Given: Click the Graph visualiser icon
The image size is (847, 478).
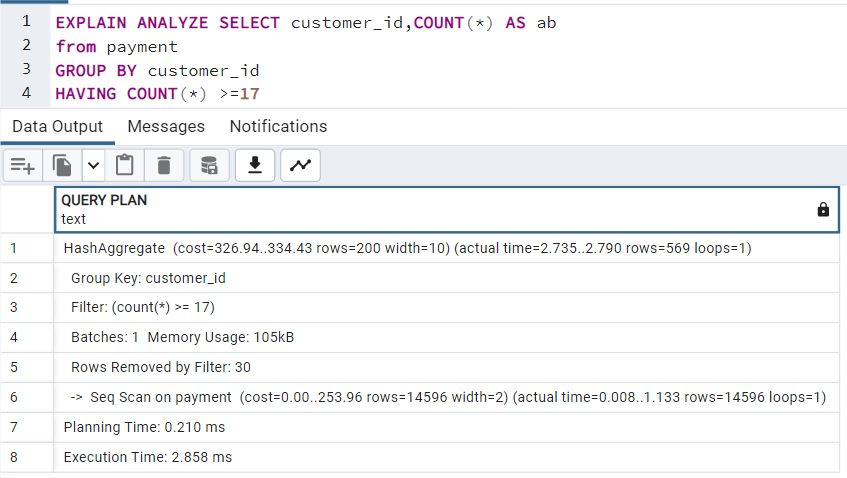Looking at the screenshot, I should point(300,165).
